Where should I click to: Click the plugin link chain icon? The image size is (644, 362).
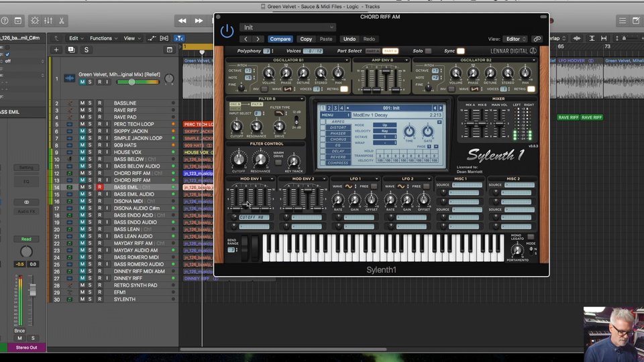537,39
